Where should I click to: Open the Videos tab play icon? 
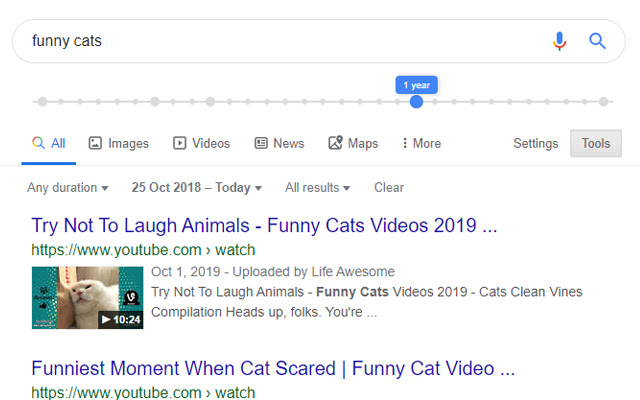pos(180,143)
